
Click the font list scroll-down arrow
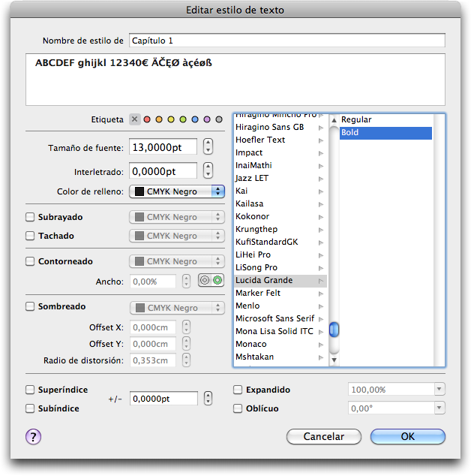tap(334, 360)
